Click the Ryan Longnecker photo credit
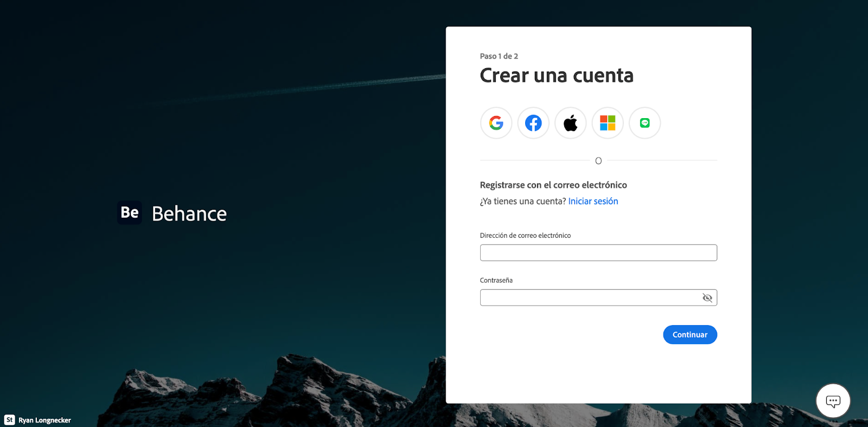This screenshot has width=868, height=427. click(x=44, y=420)
